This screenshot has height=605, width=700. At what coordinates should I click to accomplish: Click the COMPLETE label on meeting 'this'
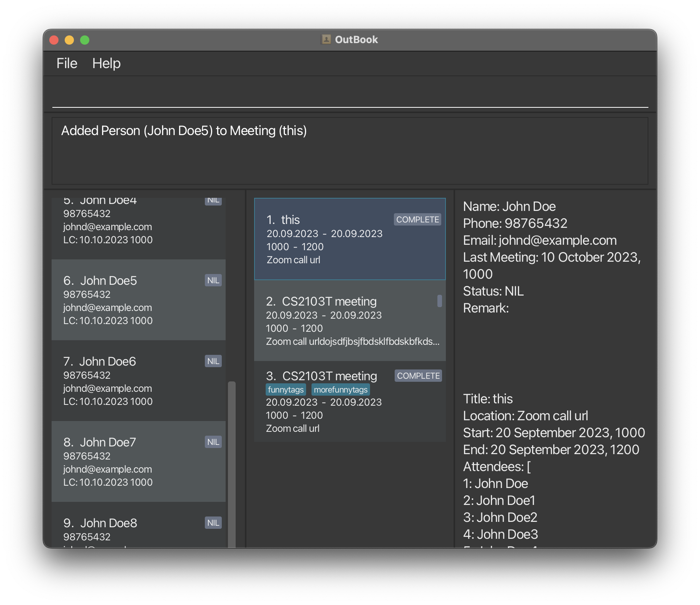[418, 219]
